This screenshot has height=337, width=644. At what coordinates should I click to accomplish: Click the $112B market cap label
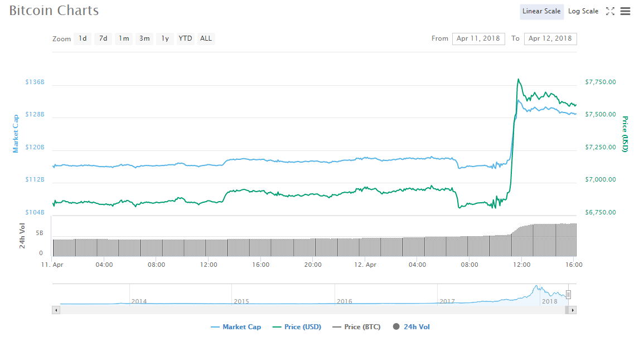(35, 180)
